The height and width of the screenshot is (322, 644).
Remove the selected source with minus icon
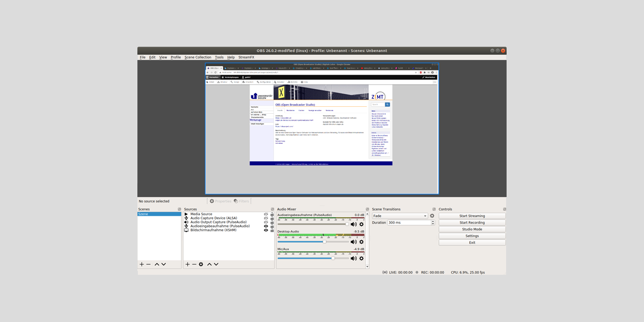click(194, 264)
